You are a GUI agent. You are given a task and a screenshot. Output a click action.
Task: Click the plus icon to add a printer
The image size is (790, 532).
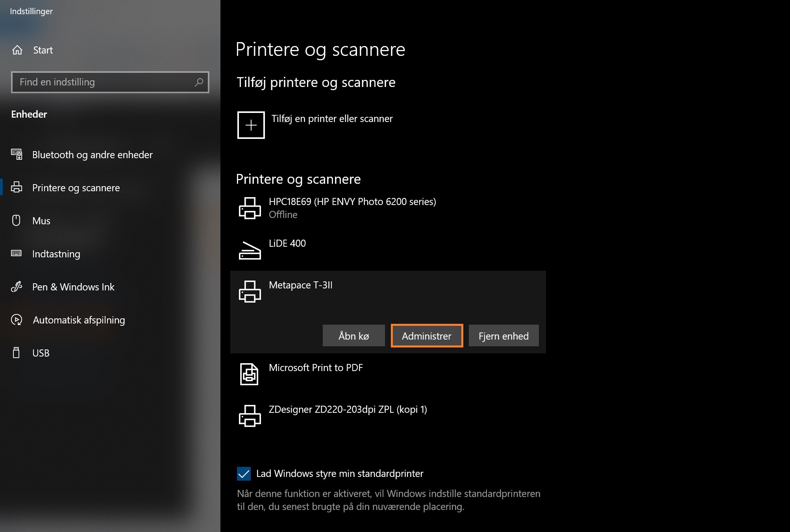click(251, 125)
